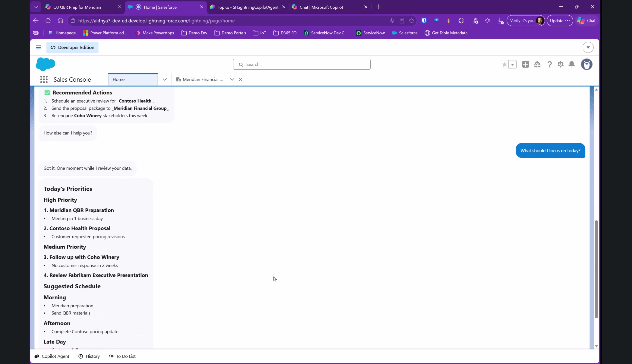Viewport: 632px width, 364px height.
Task: Click the Developer Edition badge
Action: (x=72, y=47)
